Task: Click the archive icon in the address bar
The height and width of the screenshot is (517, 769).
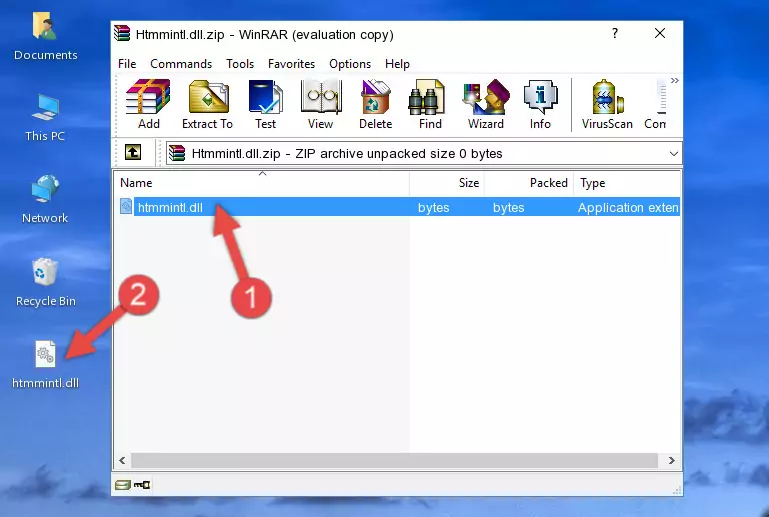Action: pyautogui.click(x=177, y=153)
